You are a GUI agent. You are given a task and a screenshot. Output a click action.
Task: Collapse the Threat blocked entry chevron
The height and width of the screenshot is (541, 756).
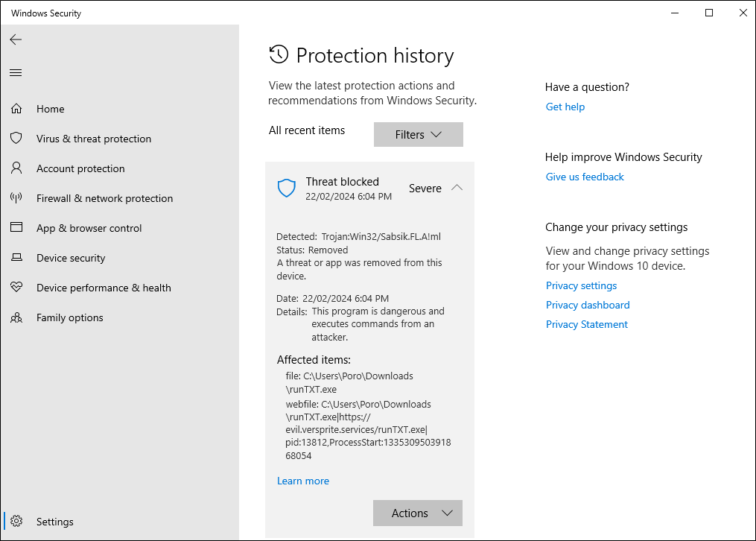457,188
